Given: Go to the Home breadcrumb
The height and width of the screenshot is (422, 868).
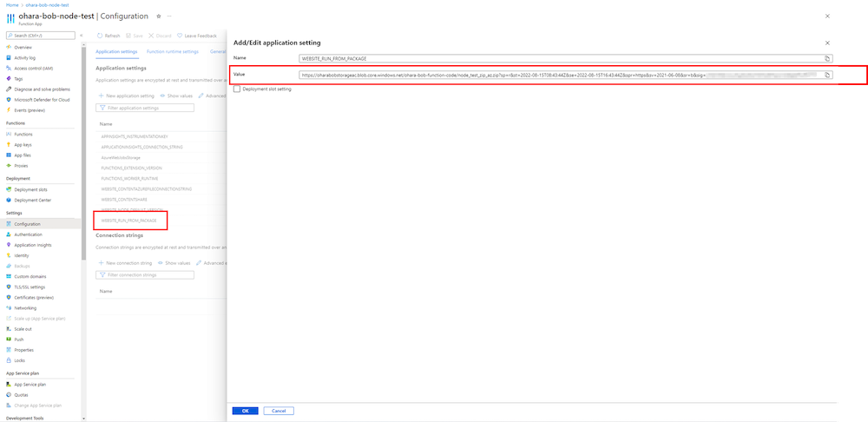Looking at the screenshot, I should point(11,5).
